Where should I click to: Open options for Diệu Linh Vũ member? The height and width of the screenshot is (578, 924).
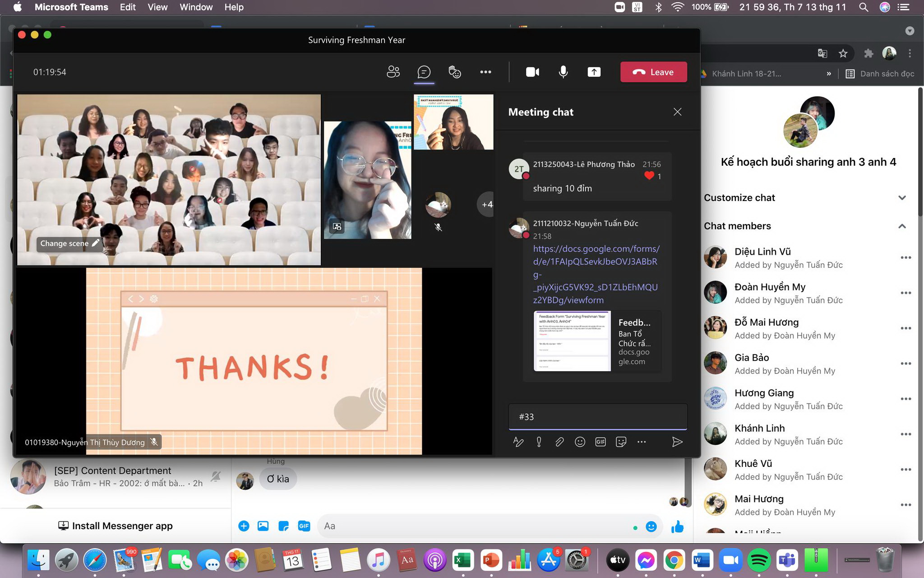pyautogui.click(x=906, y=258)
